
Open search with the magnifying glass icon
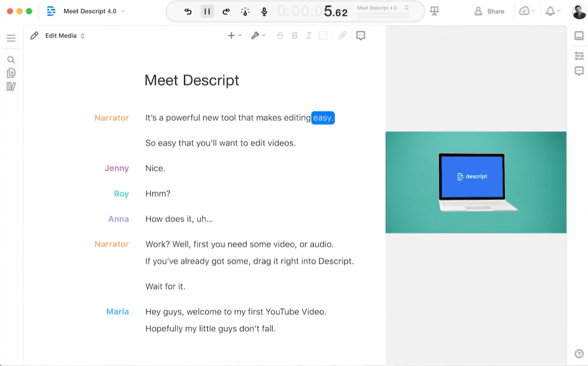coord(11,60)
